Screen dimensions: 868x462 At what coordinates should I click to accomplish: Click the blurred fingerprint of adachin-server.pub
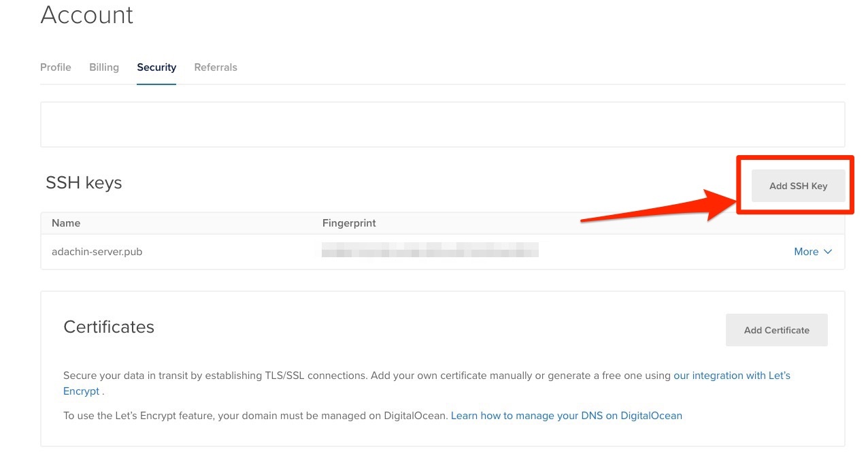[430, 250]
